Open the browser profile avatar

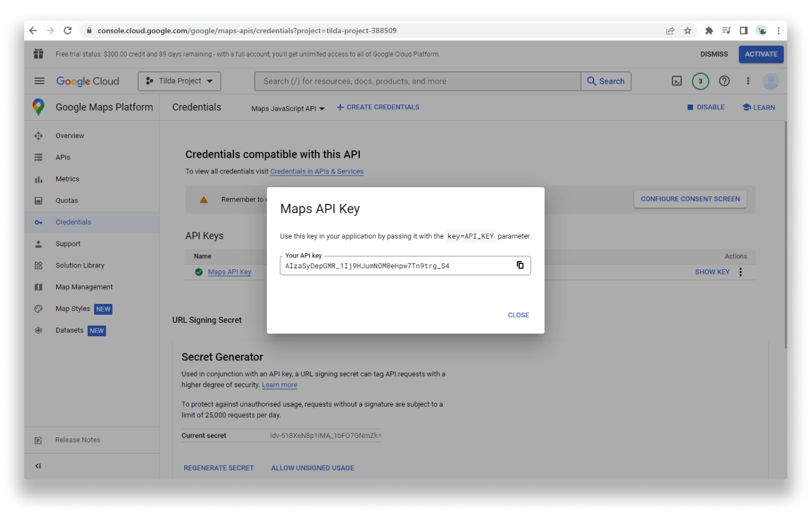(x=762, y=31)
